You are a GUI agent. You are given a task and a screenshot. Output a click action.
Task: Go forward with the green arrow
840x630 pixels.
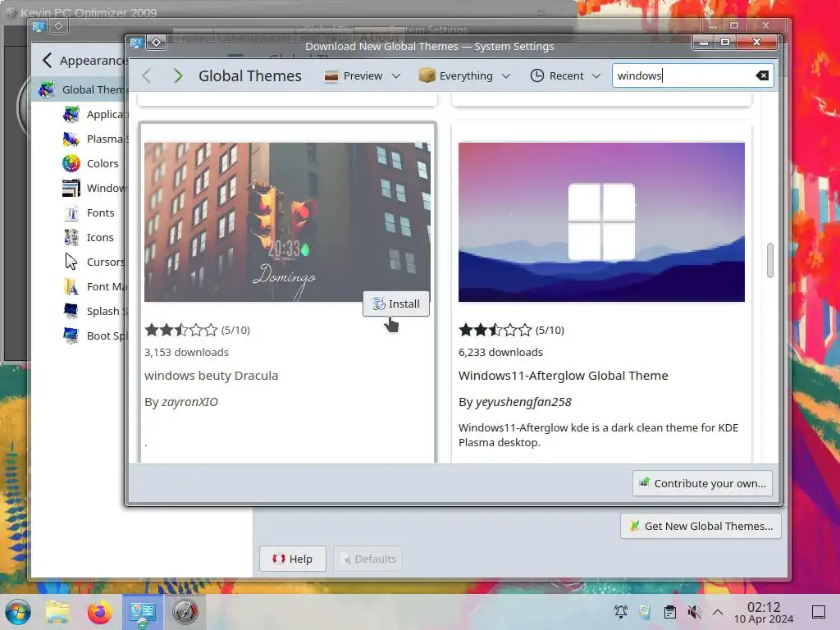[x=178, y=75]
